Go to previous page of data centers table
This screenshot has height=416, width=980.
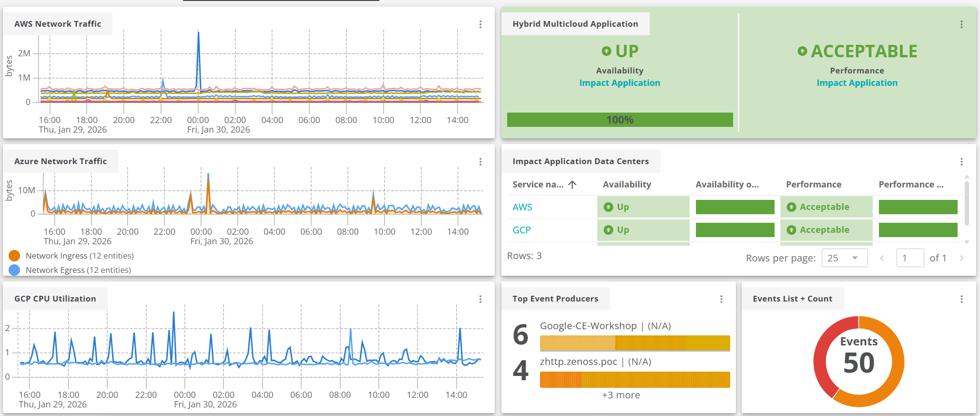click(882, 258)
